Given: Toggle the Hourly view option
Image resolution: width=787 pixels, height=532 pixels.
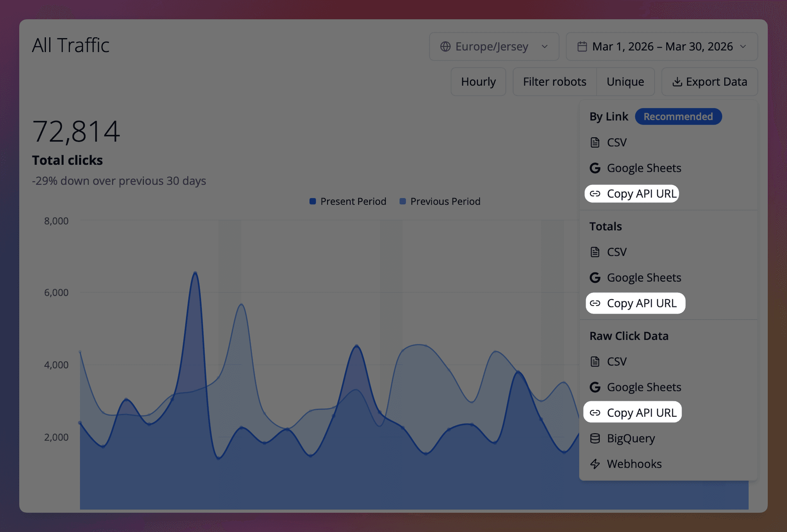Looking at the screenshot, I should 478,82.
